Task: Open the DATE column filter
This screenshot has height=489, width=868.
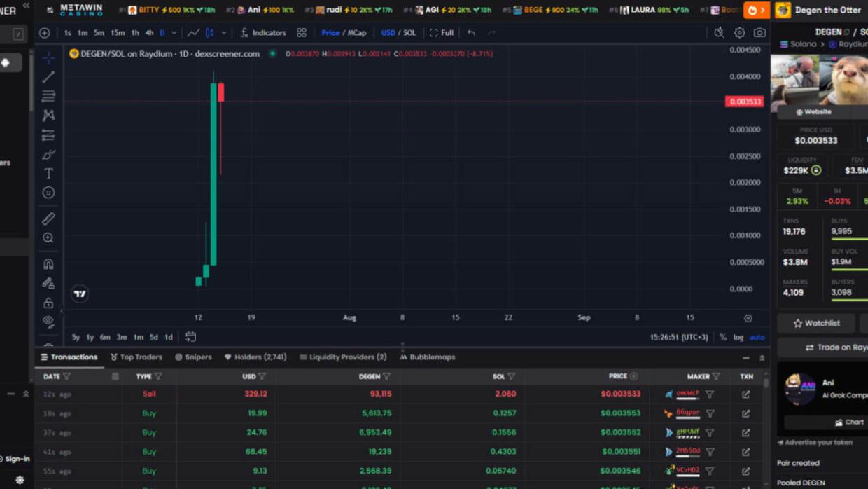Action: (67, 376)
